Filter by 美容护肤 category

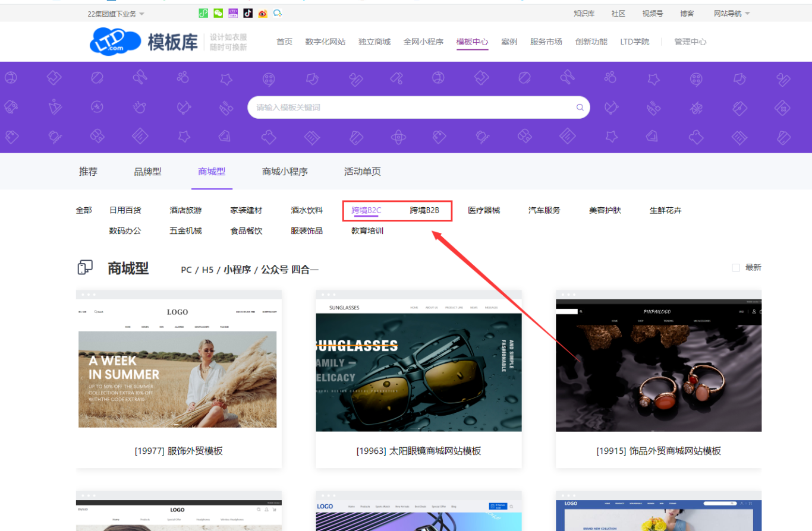tap(605, 210)
